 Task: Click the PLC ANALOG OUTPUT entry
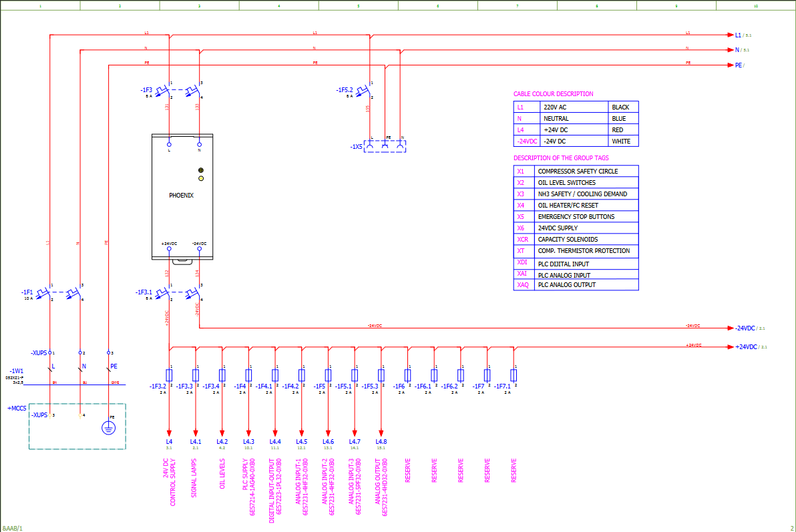click(x=567, y=285)
